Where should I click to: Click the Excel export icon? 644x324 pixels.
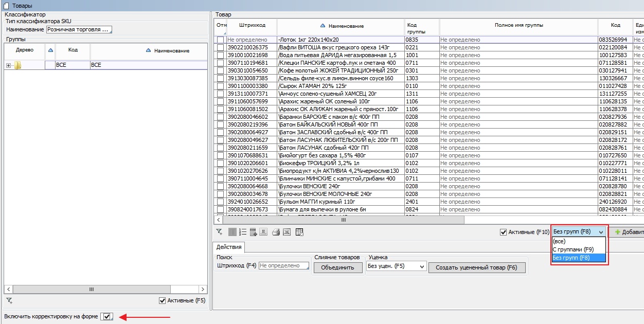pyautogui.click(x=287, y=232)
